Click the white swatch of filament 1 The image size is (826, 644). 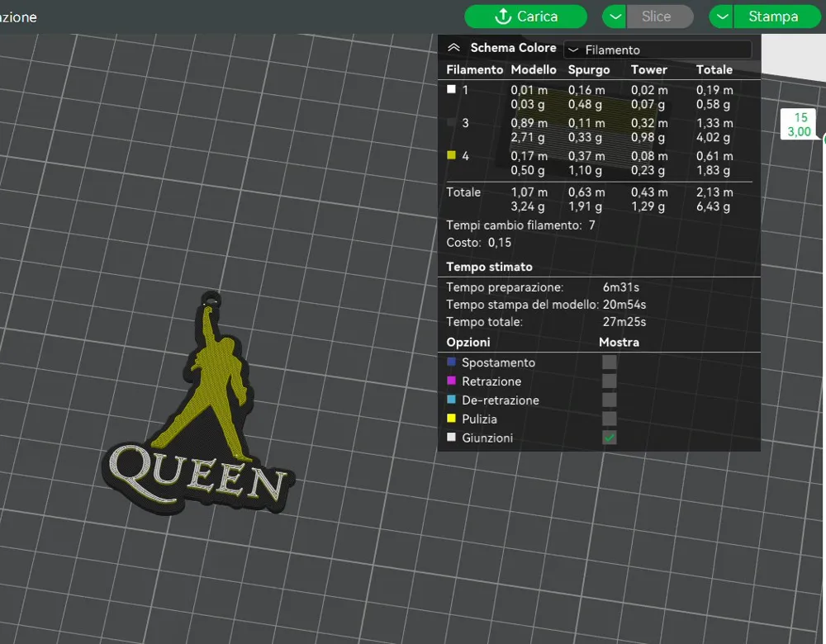[x=452, y=89]
